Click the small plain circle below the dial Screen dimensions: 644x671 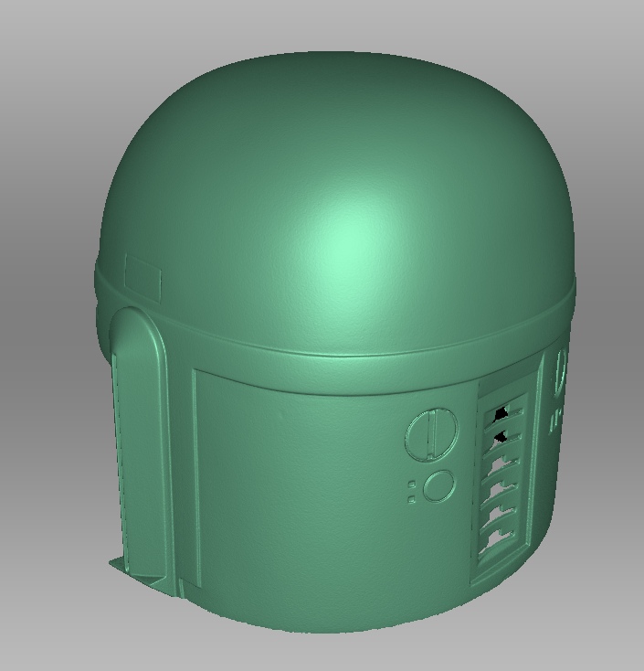pyautogui.click(x=438, y=486)
